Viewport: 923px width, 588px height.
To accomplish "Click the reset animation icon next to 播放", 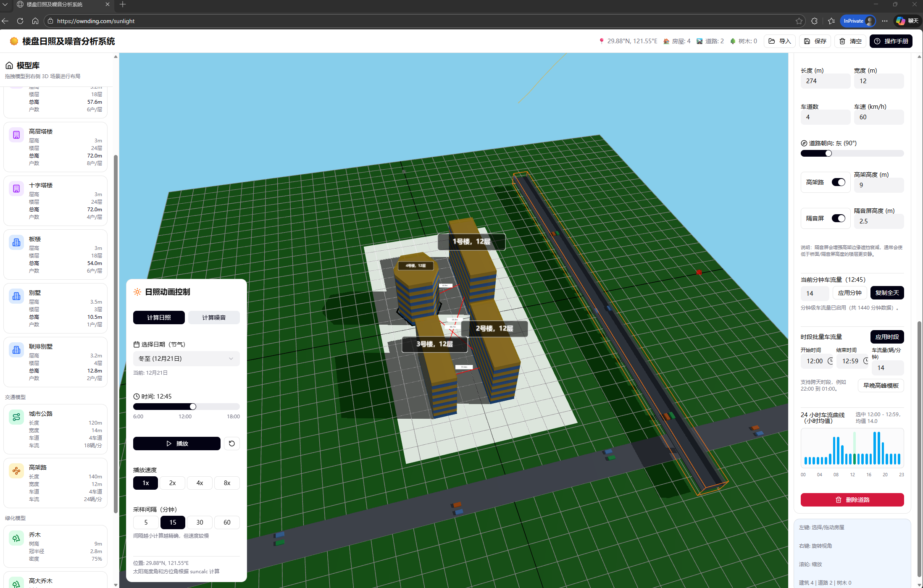I will 231,444.
